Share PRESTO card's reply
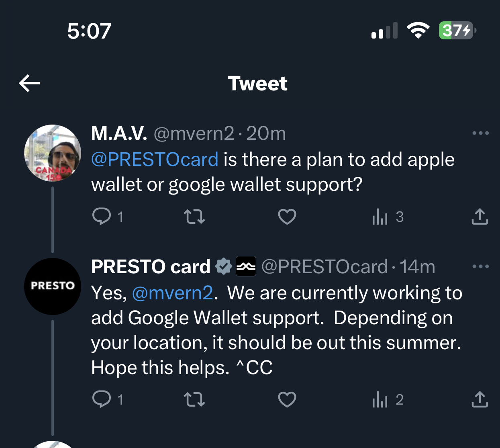The width and height of the screenshot is (500, 448). coord(480,399)
